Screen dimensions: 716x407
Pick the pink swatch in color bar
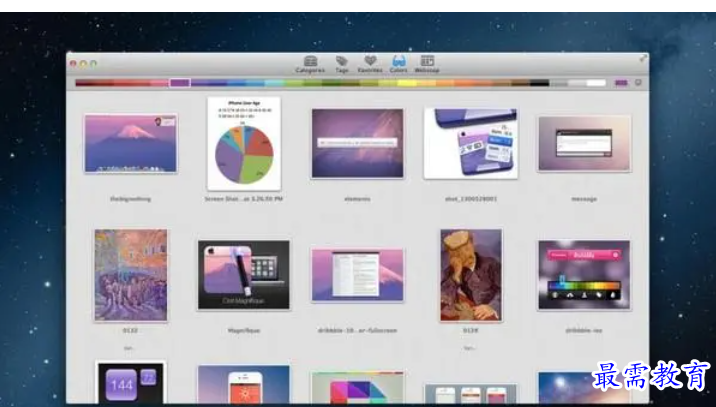click(160, 83)
